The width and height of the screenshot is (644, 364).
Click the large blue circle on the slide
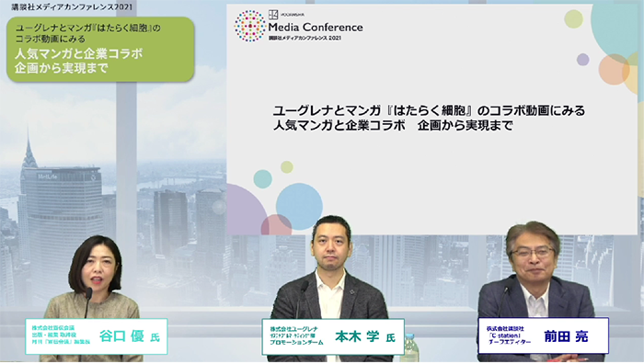pyautogui.click(x=299, y=206)
